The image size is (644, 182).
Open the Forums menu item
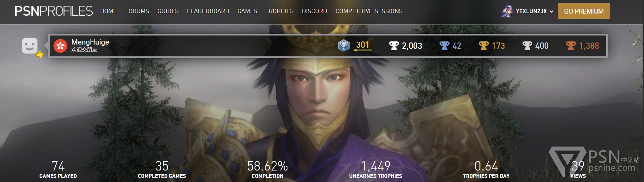point(137,11)
